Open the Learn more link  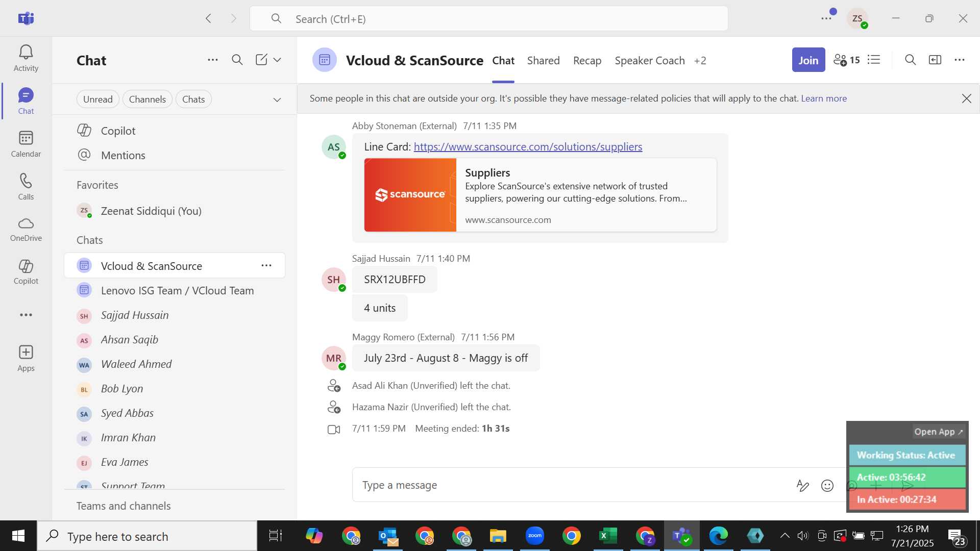[824, 98]
